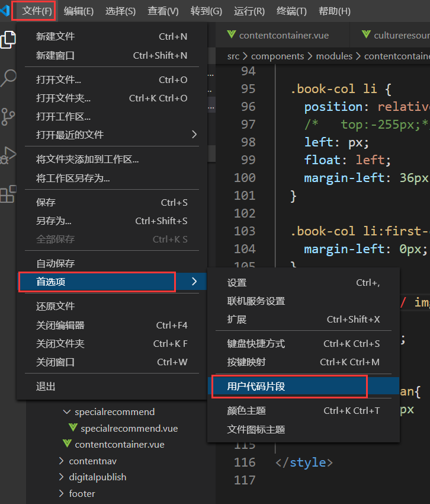The image size is (430, 504).
Task: Open 按键映射 submenu entry
Action: (303, 362)
